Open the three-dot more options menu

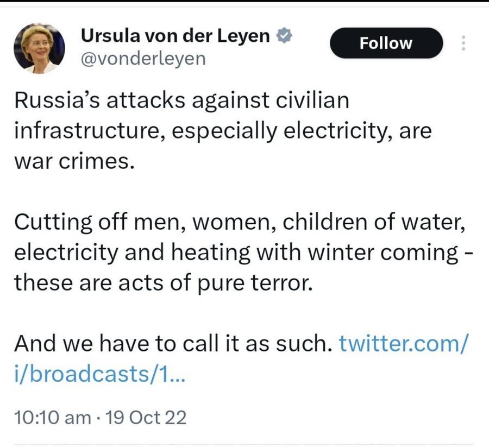point(463,43)
